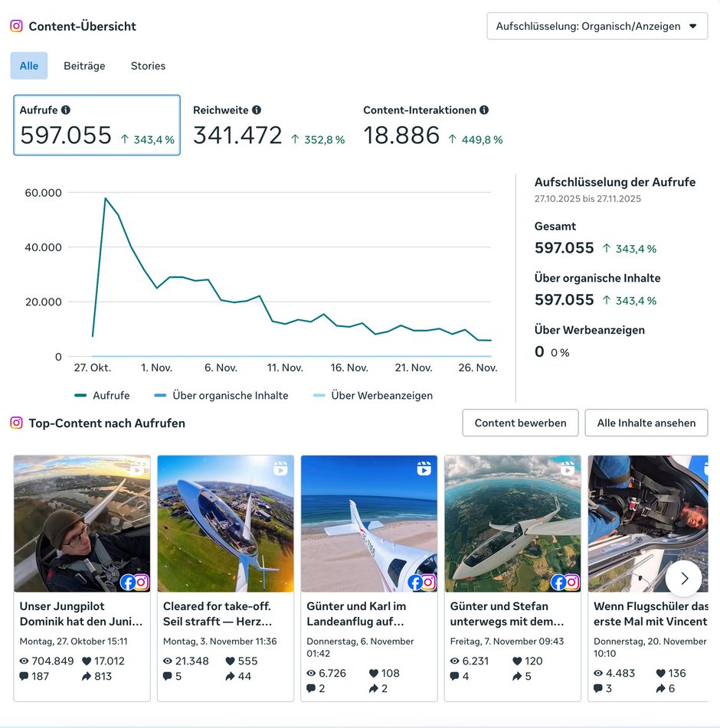Viewport: 720px width, 728px height.
Task: Click the Reels icon on the Jungpilot Dominik thumbnail
Action: (x=137, y=468)
